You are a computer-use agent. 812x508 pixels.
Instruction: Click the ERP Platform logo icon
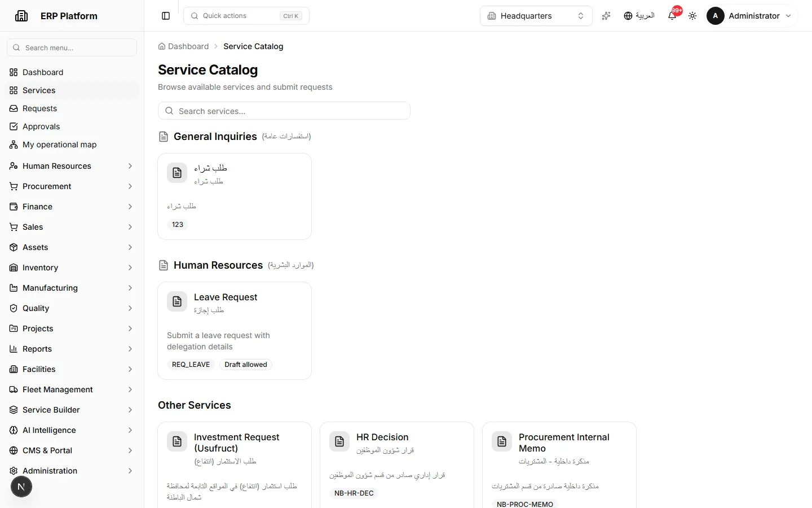(x=21, y=16)
